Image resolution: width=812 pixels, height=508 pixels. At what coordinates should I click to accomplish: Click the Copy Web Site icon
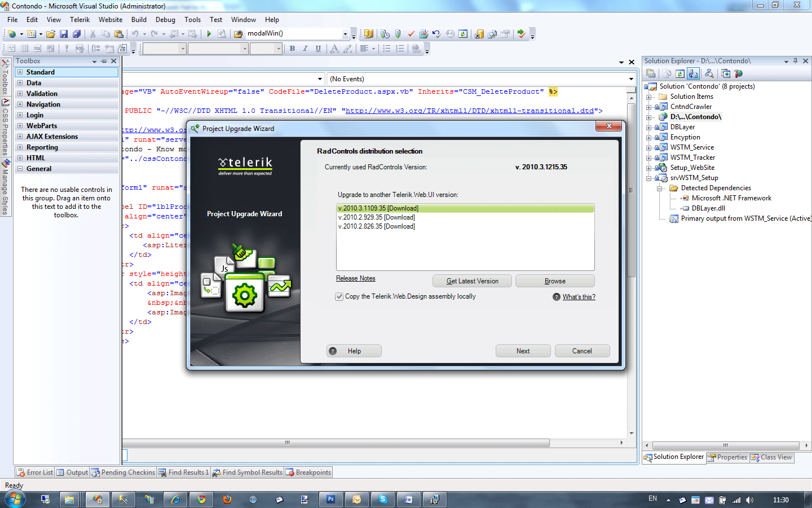[x=726, y=73]
